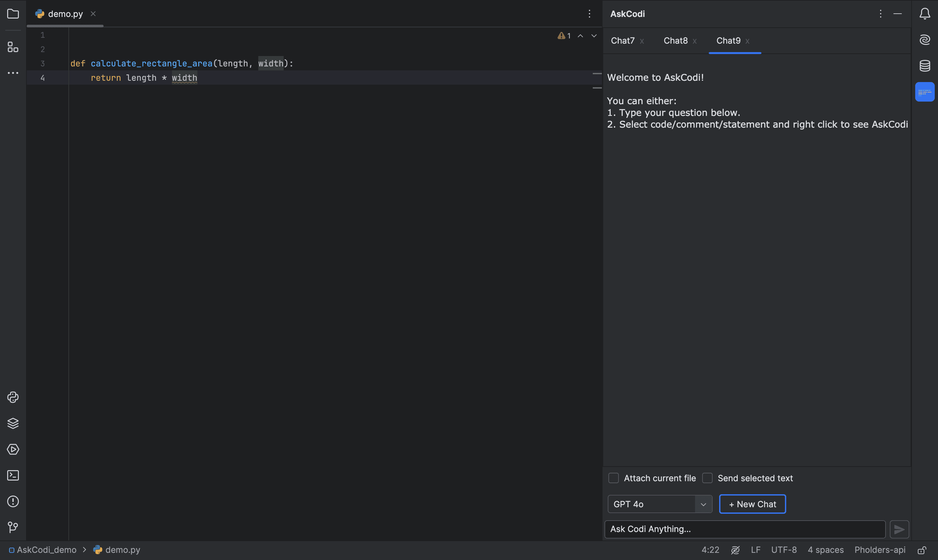
Task: Click the status bar crossed-out eye icon
Action: tap(735, 550)
